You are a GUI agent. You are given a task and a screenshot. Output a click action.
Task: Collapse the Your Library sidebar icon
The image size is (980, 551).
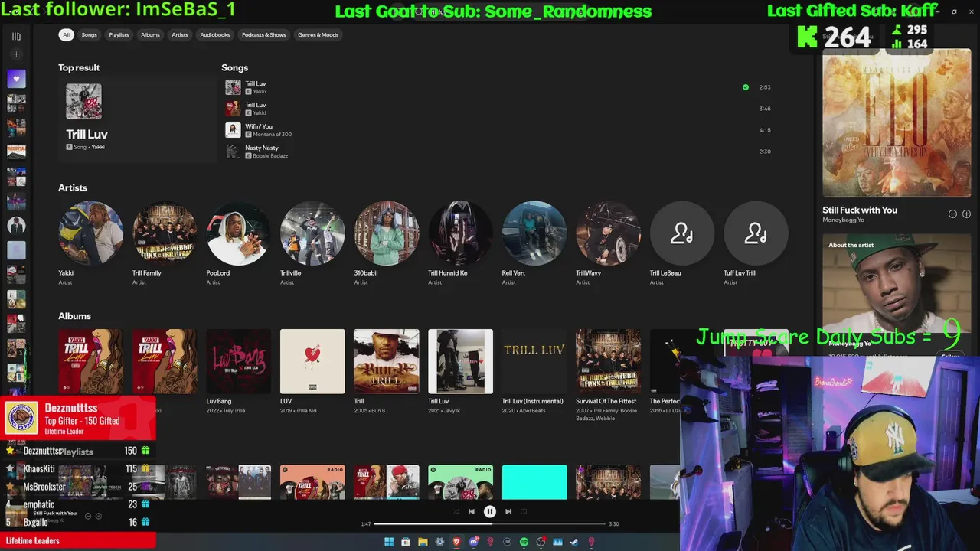pyautogui.click(x=16, y=36)
